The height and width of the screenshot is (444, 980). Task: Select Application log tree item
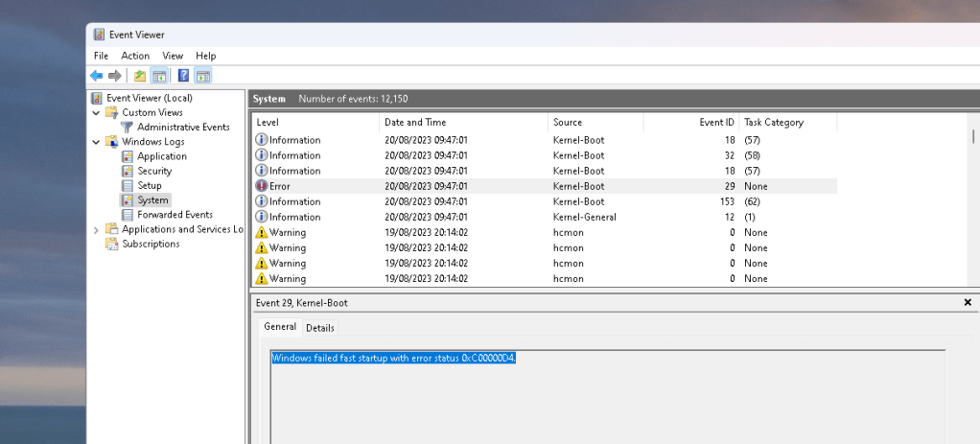[x=162, y=156]
